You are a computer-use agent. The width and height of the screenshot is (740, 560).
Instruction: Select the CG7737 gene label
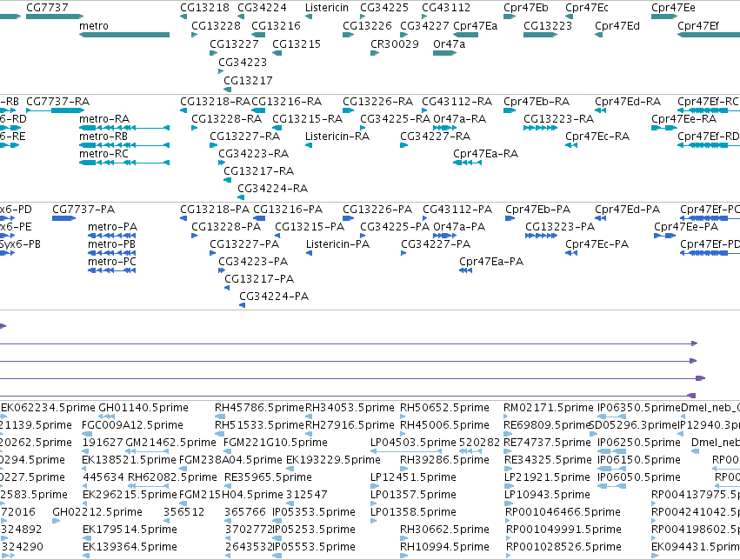[47, 8]
